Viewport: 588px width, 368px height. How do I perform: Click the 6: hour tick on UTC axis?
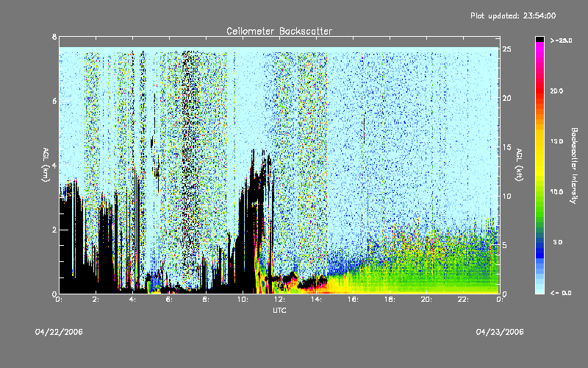(169, 300)
